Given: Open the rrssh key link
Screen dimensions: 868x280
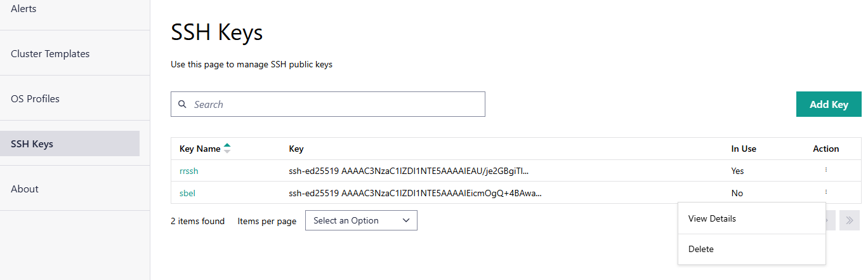Looking at the screenshot, I should [189, 171].
